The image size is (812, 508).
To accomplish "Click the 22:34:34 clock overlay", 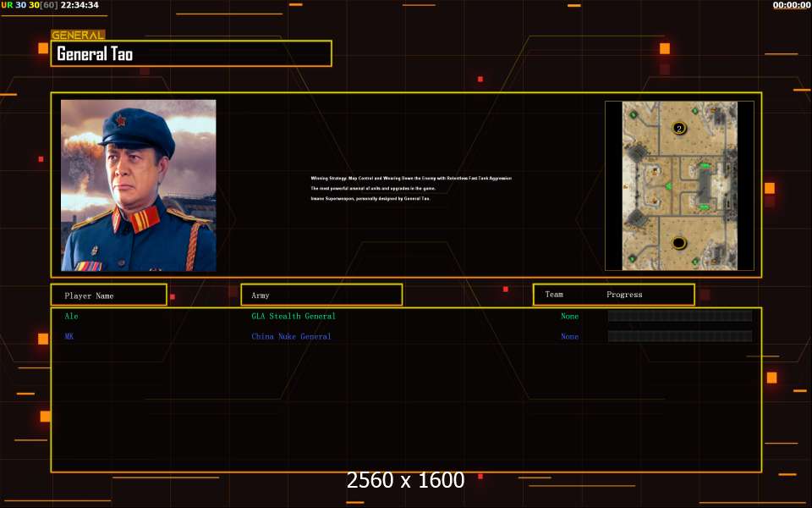I will 80,5.
